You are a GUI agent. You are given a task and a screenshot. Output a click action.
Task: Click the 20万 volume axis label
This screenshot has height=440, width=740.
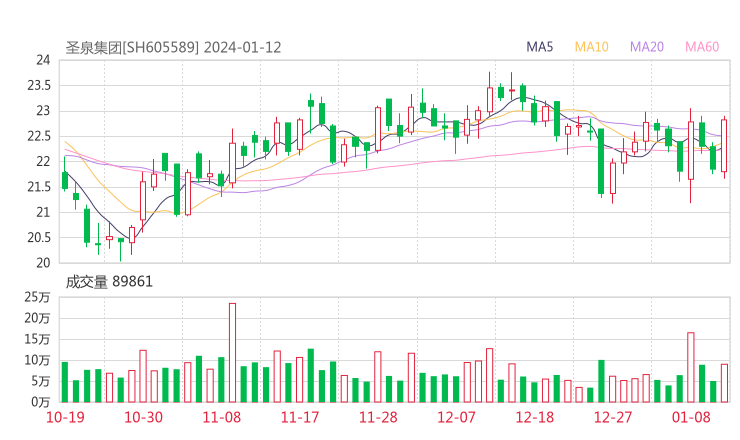37,318
